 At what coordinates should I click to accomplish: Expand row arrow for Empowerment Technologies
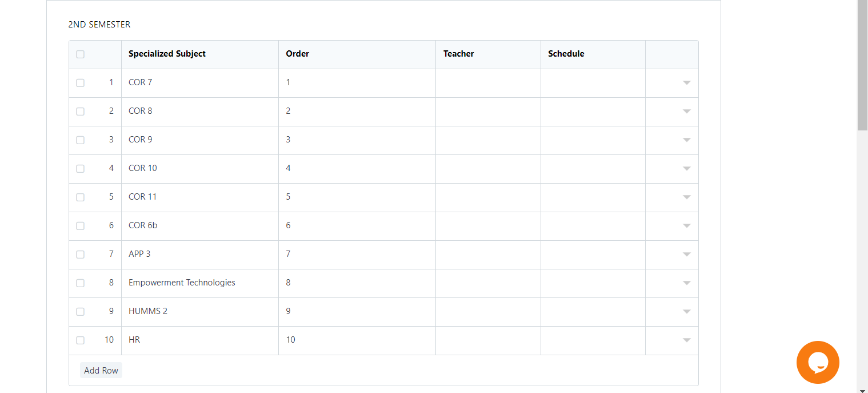[x=687, y=283]
